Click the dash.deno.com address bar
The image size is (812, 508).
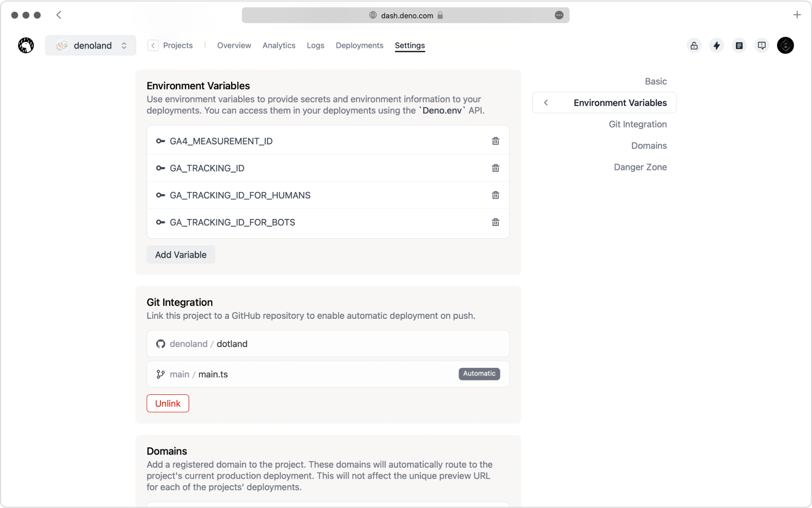(x=405, y=15)
